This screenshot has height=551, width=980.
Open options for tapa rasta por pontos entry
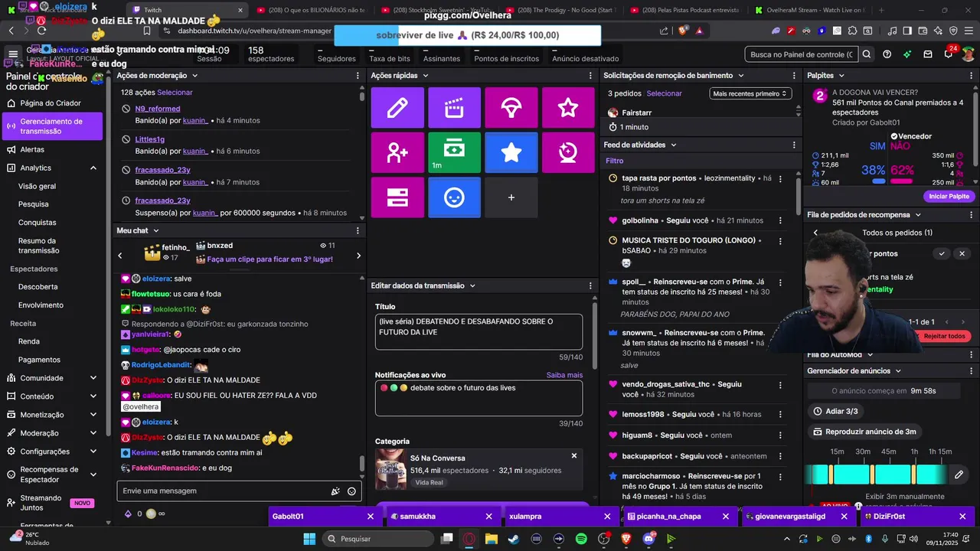[x=780, y=178]
